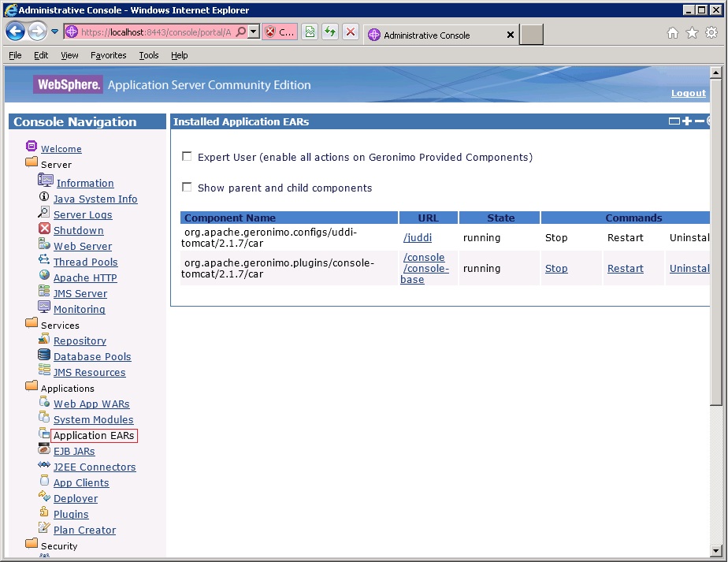Stop the console-tomcat application

click(x=556, y=268)
